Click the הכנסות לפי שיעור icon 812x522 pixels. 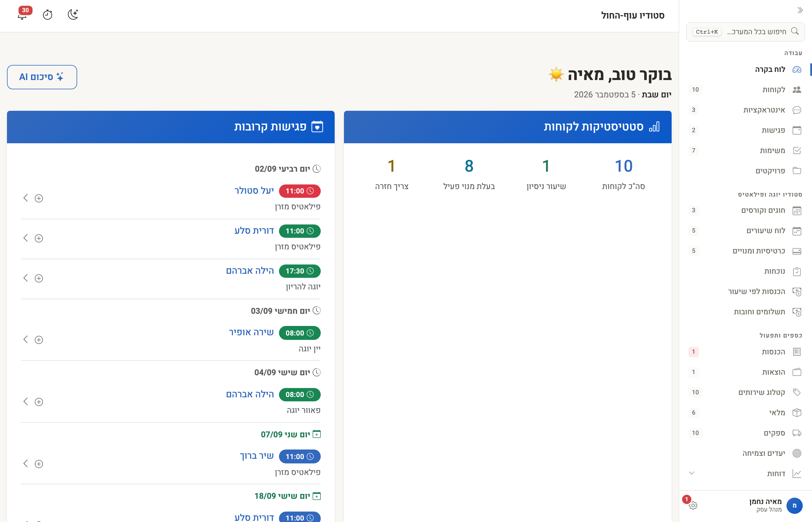point(797,292)
